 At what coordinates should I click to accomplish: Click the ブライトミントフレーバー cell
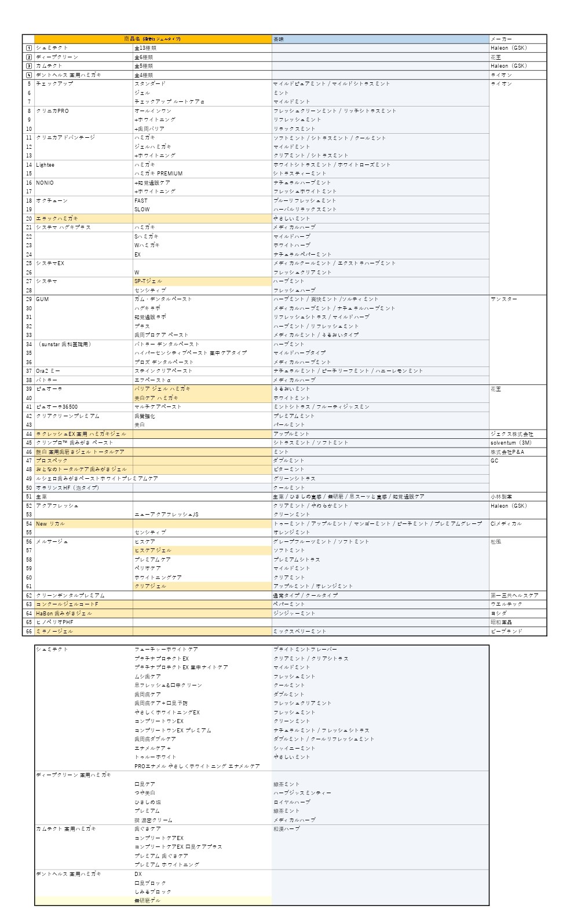coord(381,650)
